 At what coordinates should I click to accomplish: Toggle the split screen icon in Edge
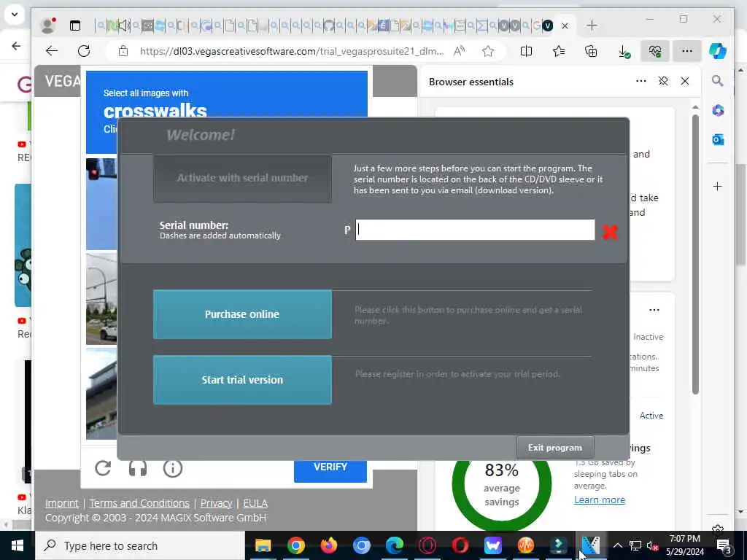click(526, 51)
